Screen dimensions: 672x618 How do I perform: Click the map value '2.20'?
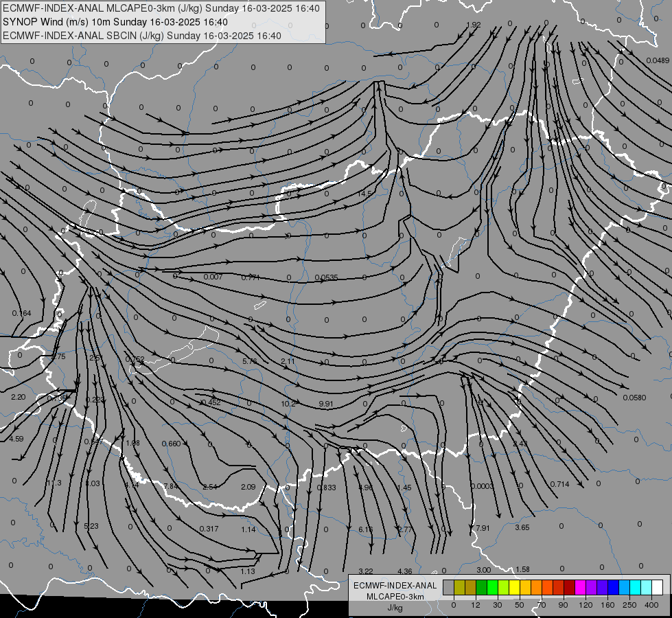click(18, 397)
